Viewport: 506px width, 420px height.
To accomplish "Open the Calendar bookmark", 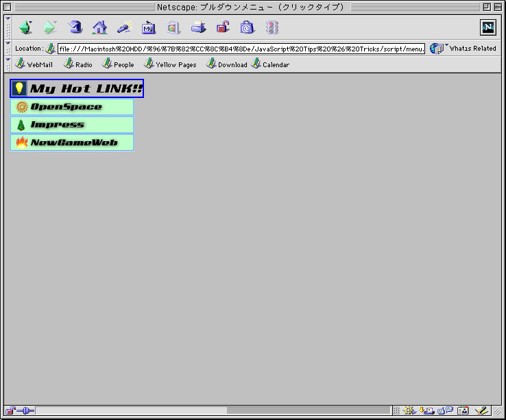I will 270,64.
